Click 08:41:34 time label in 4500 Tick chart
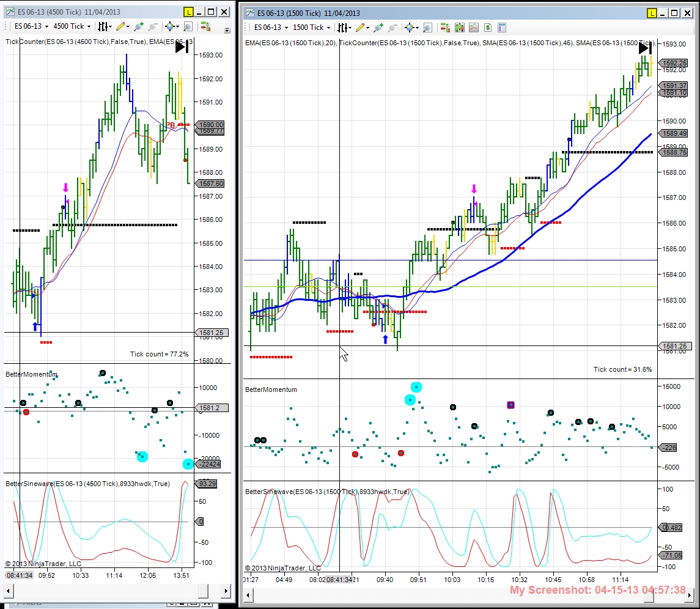The image size is (700, 609). point(19,575)
